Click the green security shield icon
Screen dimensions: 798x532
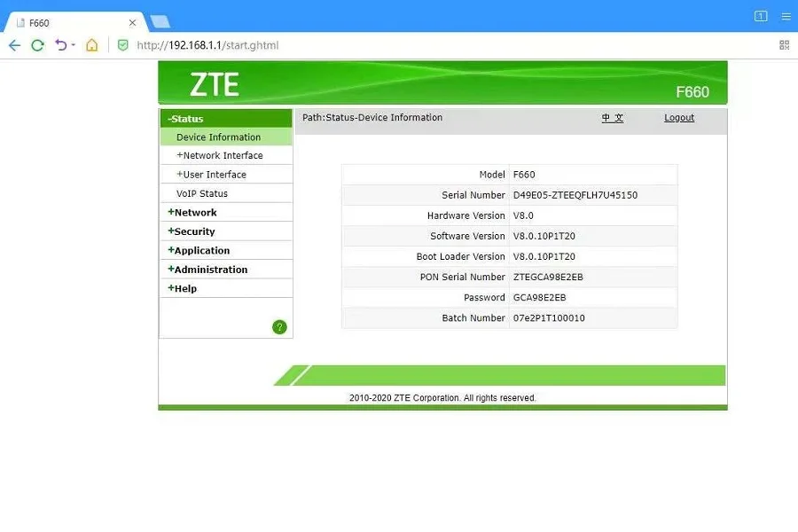[123, 45]
